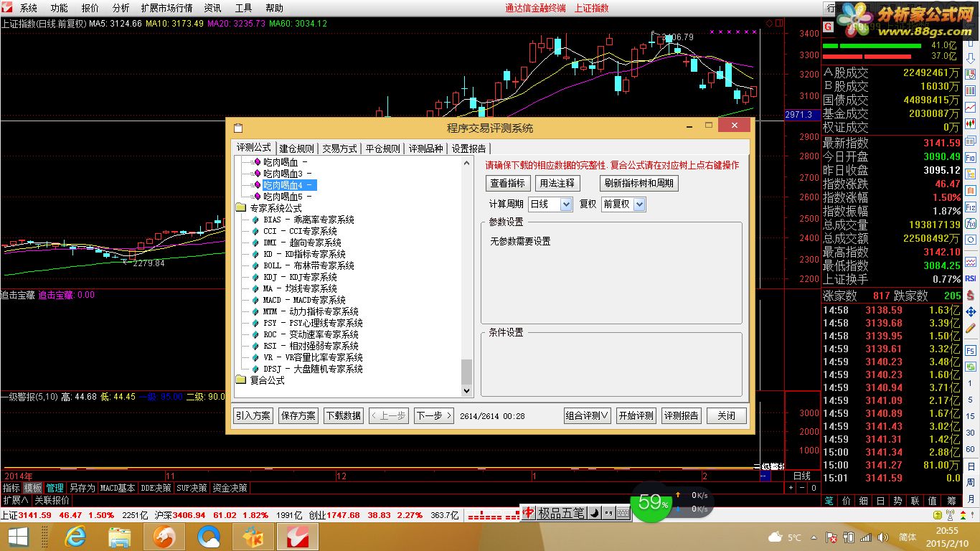Switch to 建仓规则 tab
This screenshot has height=551, width=980.
[x=297, y=149]
